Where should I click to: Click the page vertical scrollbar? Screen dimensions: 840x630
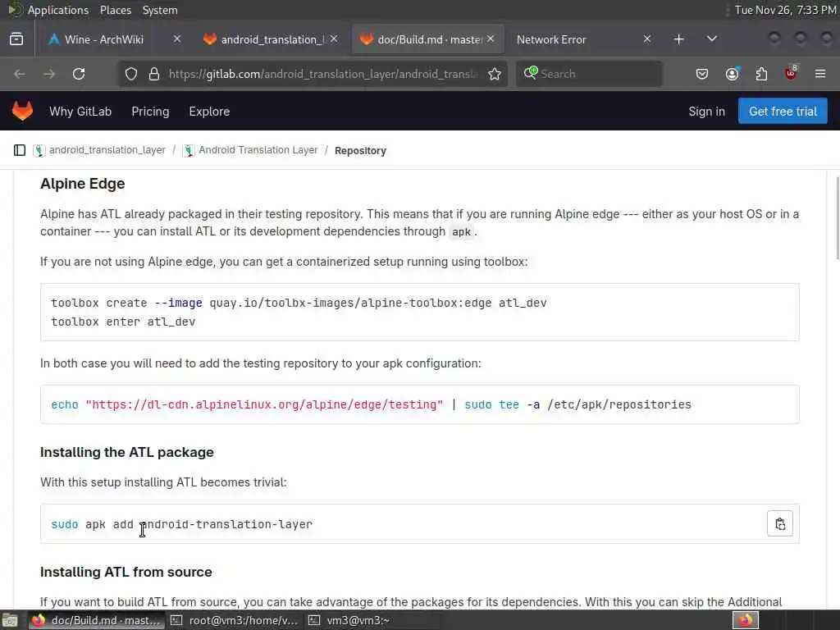[836, 218]
